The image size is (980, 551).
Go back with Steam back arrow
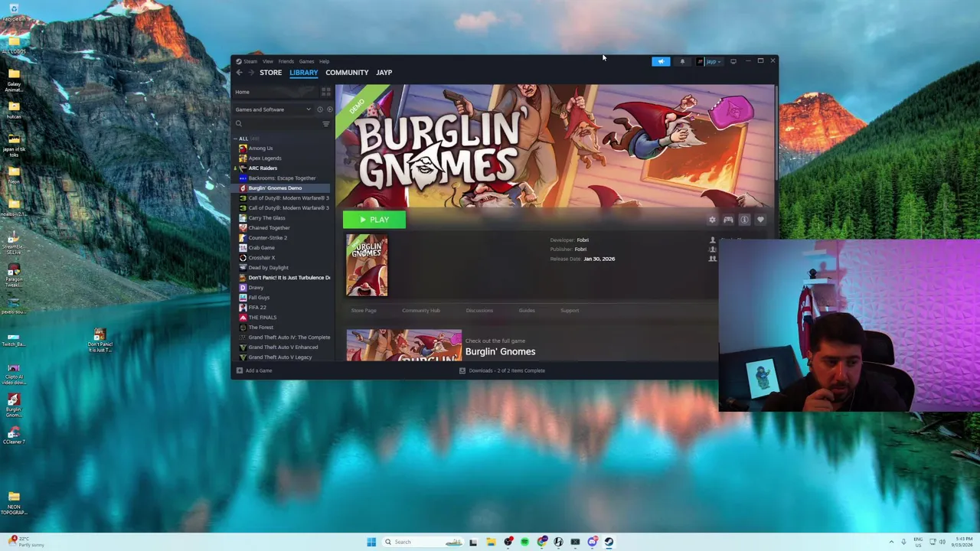click(x=239, y=73)
